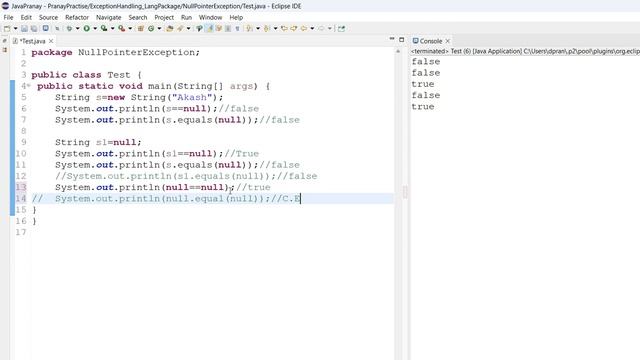Expand the External Tools dropdown arrow
The width and height of the screenshot is (640, 360).
(x=130, y=29)
